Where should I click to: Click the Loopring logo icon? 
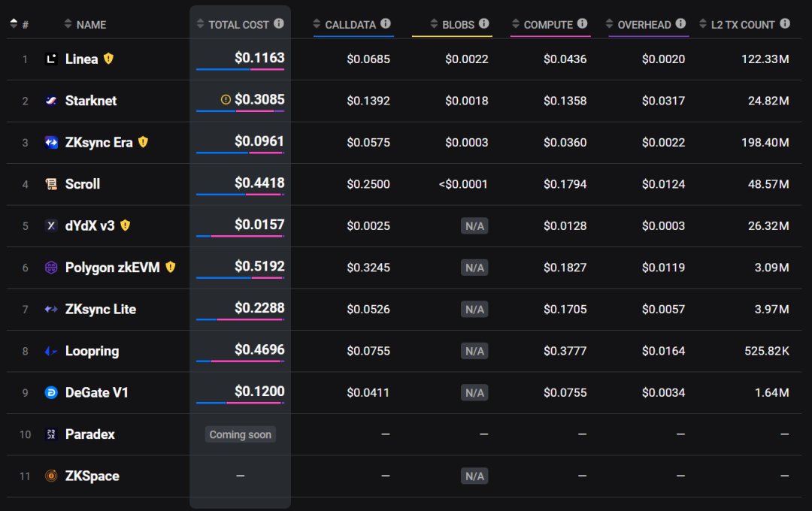(51, 351)
